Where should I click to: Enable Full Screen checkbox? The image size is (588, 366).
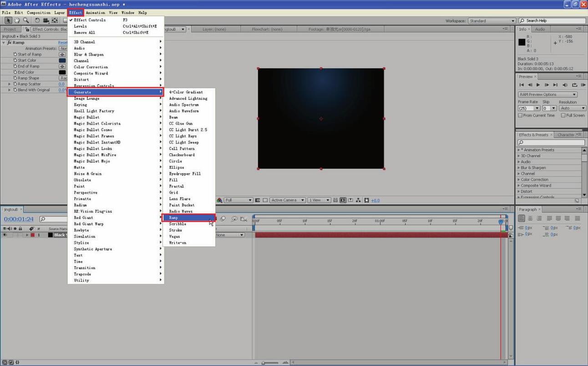563,115
